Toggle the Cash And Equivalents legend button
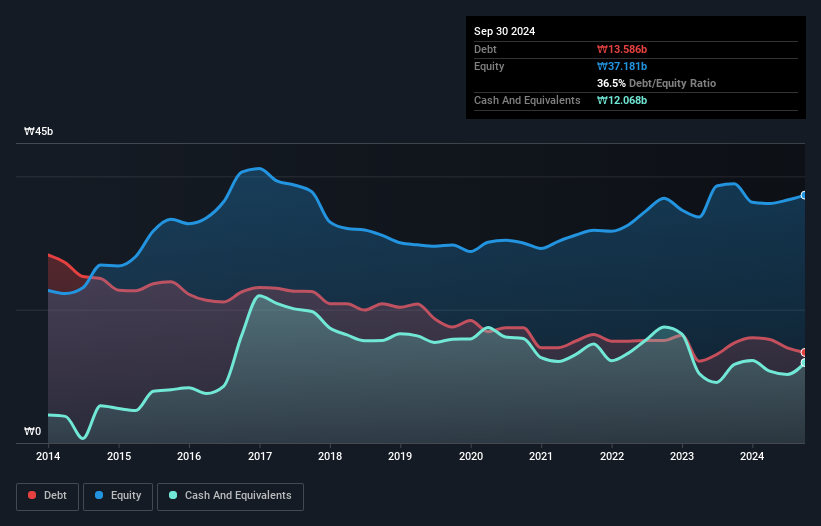The width and height of the screenshot is (821, 526). [x=230, y=496]
